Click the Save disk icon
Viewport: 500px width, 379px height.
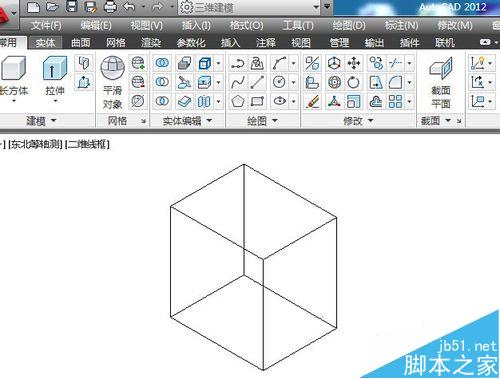click(72, 7)
